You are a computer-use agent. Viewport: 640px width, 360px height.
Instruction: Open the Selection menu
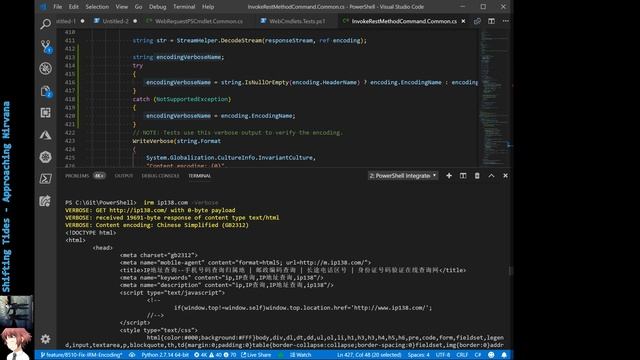97,7
